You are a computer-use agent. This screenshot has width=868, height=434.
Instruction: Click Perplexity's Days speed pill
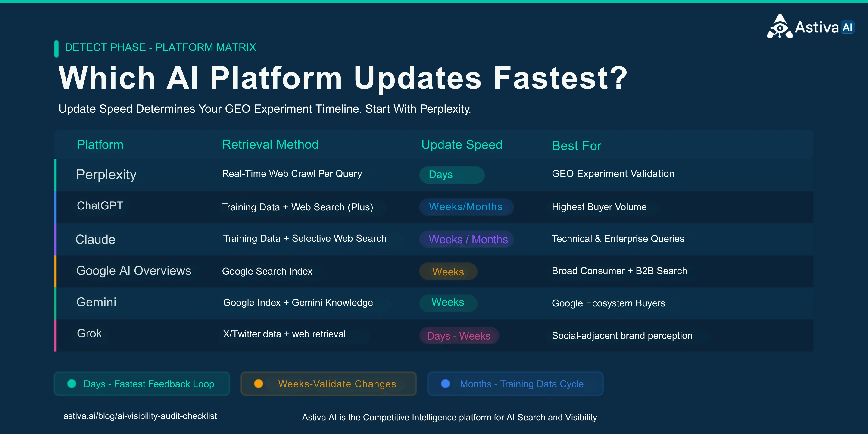point(452,175)
